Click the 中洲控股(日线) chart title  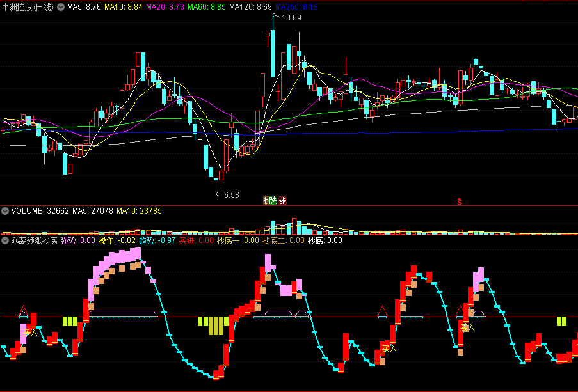pyautogui.click(x=28, y=7)
